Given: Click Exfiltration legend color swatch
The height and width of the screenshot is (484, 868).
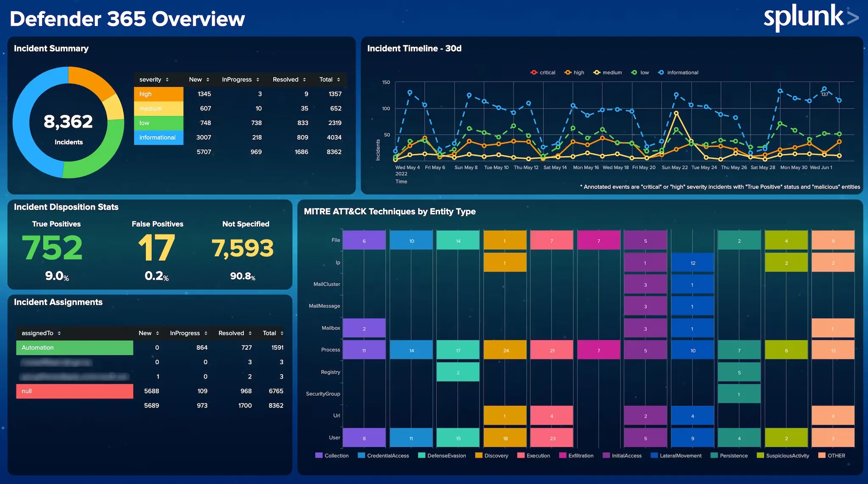Looking at the screenshot, I should pyautogui.click(x=562, y=456).
